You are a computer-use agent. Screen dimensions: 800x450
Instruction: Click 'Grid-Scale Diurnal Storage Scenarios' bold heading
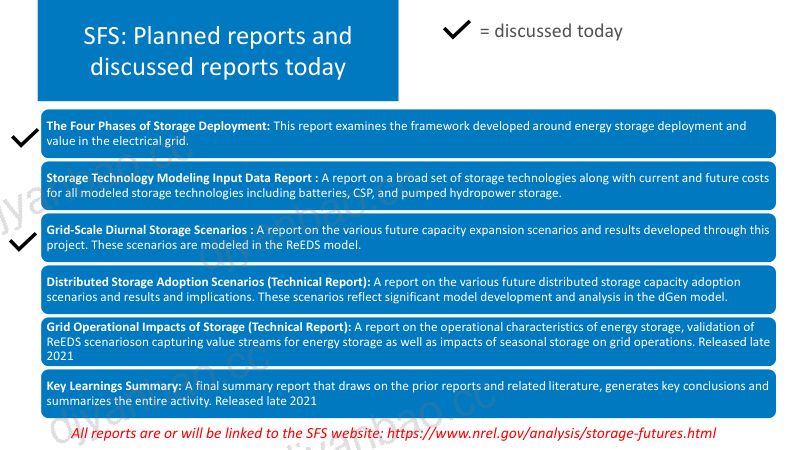tap(147, 230)
